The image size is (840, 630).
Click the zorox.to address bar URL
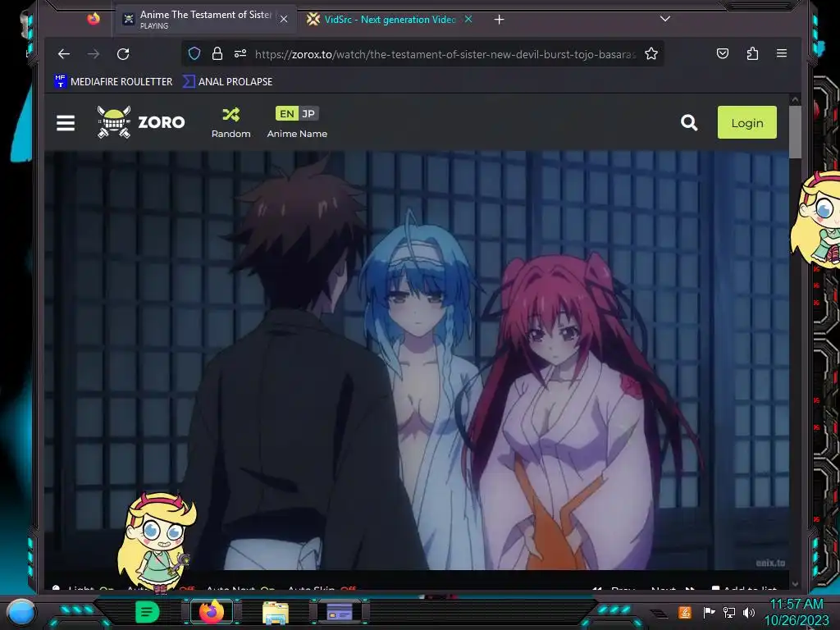445,54
